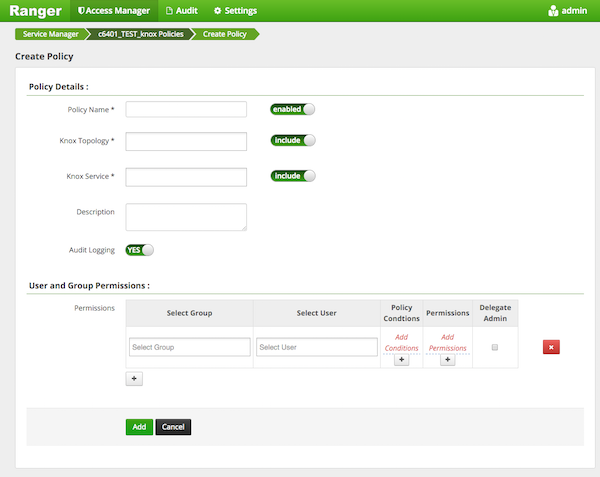600x477 pixels.
Task: Open the Select Group dropdown
Action: 189,347
